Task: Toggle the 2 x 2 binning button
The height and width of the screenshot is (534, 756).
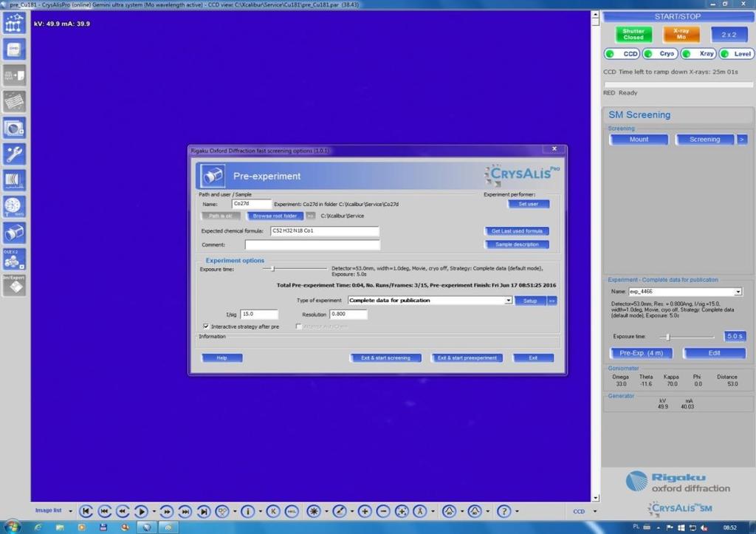Action: [x=729, y=34]
